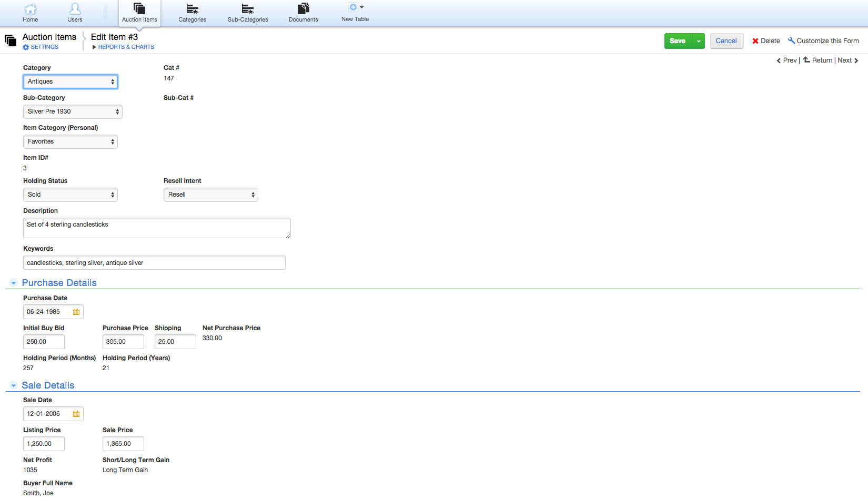Open the Save button dropdown arrow
Image resolution: width=868 pixels, height=500 pixels.
699,41
